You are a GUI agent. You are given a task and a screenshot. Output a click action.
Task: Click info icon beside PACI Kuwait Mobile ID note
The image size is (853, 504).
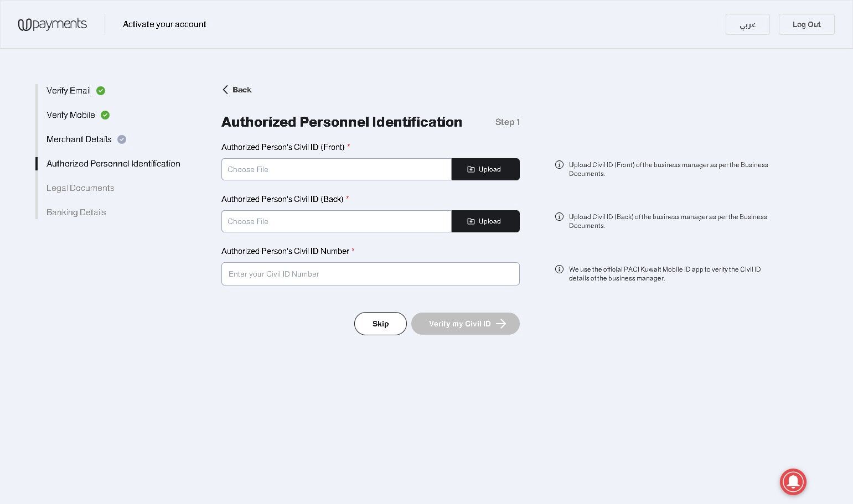point(559,269)
